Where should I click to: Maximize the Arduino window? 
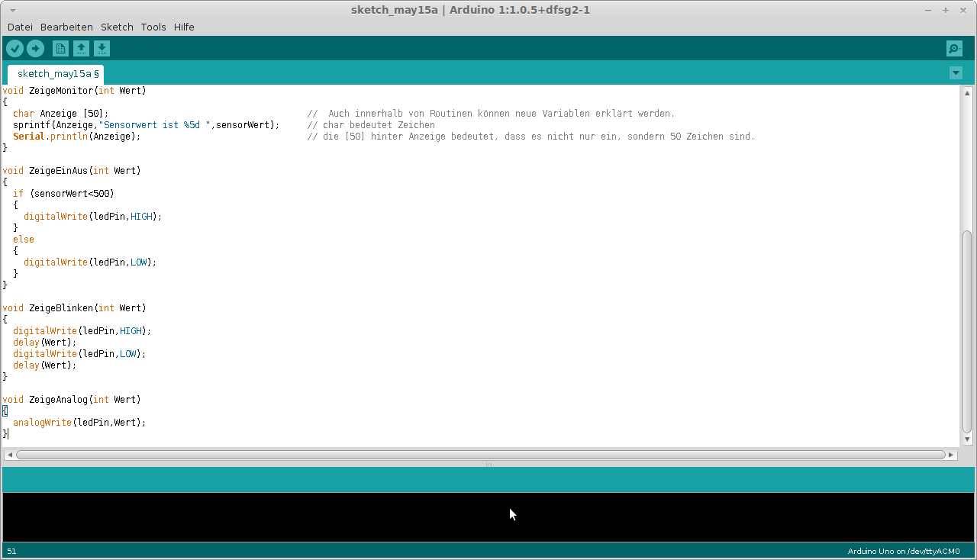(x=946, y=10)
